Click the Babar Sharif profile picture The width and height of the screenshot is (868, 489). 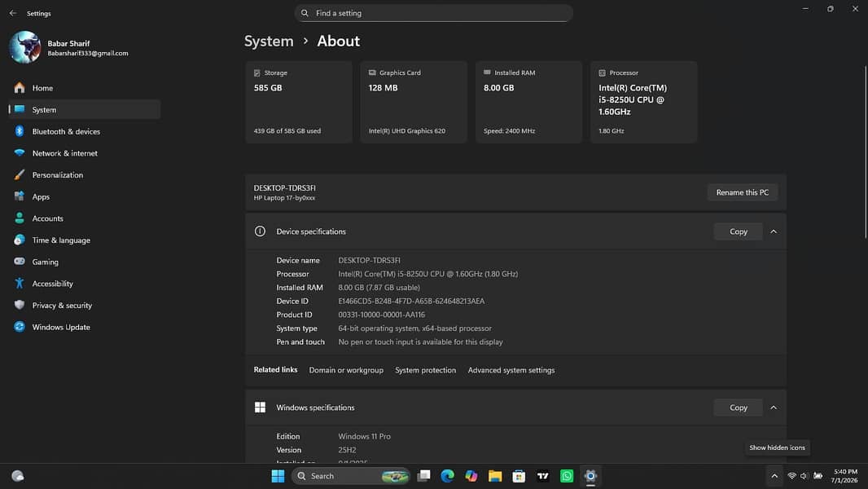(x=25, y=47)
